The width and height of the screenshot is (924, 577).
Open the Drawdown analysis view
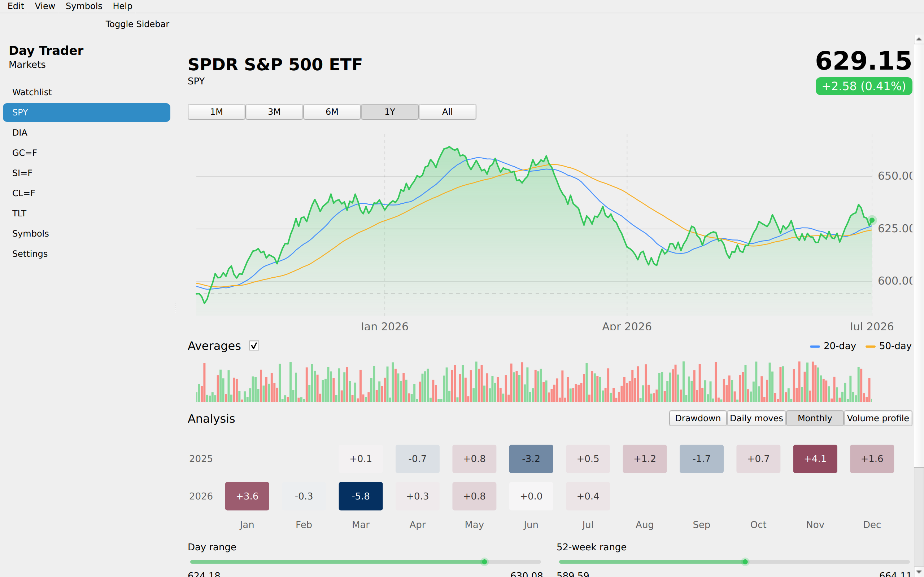tap(698, 418)
